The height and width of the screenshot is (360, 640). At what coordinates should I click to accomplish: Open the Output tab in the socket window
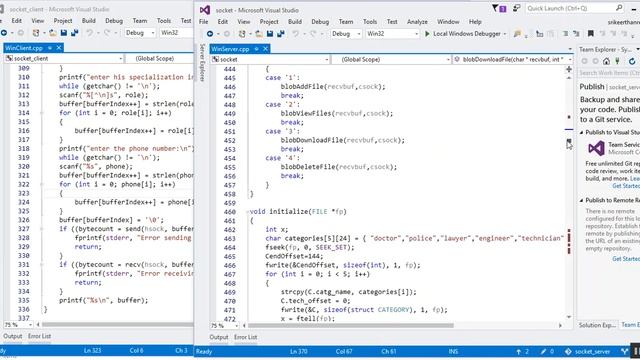click(x=219, y=337)
